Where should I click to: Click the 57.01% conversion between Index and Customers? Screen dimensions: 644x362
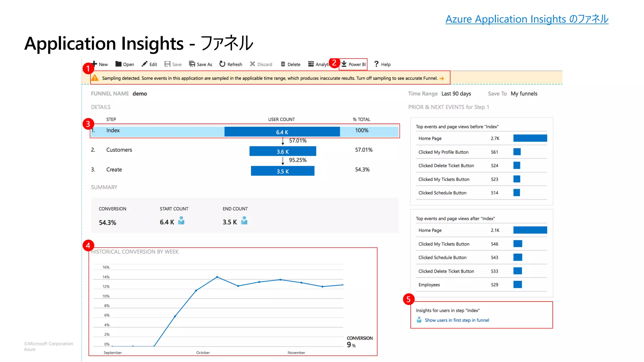click(x=298, y=141)
